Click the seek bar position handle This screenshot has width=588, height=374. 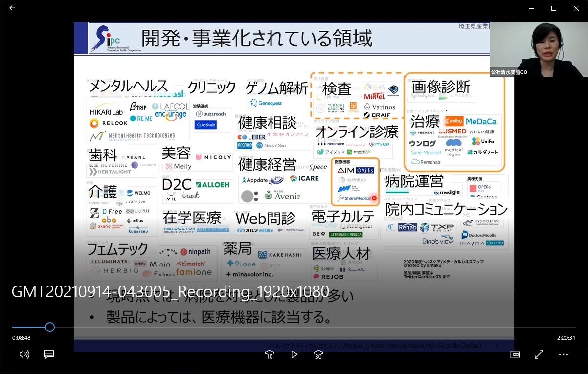49,327
